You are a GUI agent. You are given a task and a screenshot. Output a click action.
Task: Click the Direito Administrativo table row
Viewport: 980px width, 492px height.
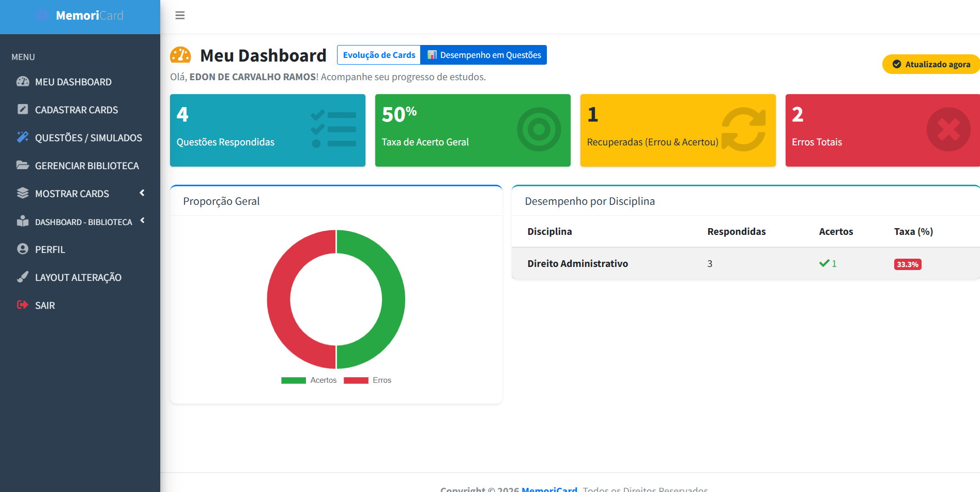pyautogui.click(x=577, y=264)
